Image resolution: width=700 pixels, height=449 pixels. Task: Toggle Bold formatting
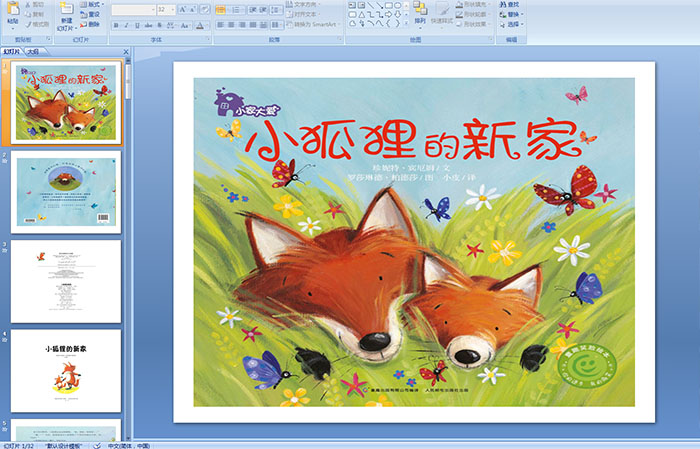pyautogui.click(x=116, y=25)
